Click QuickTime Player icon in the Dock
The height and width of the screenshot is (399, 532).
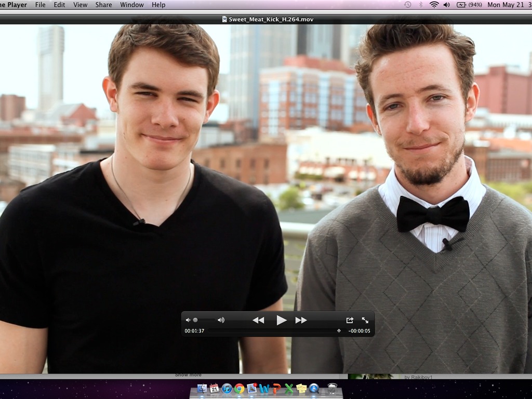[x=314, y=388]
